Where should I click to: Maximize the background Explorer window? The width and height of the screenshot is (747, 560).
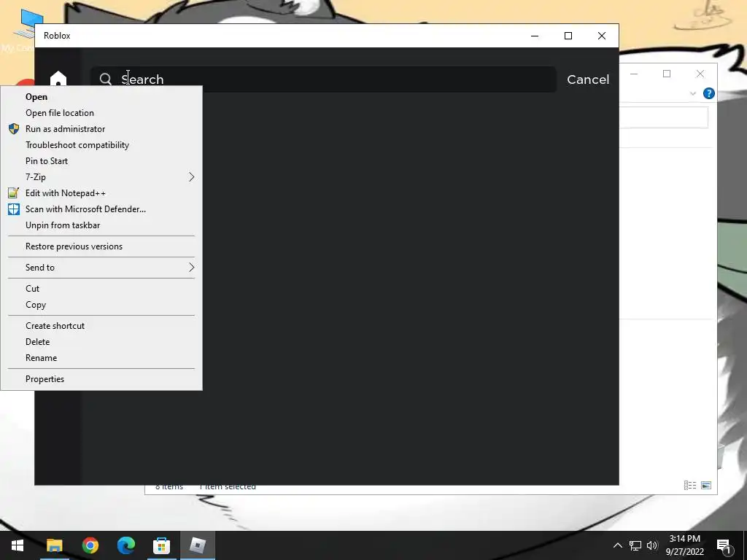(x=667, y=74)
